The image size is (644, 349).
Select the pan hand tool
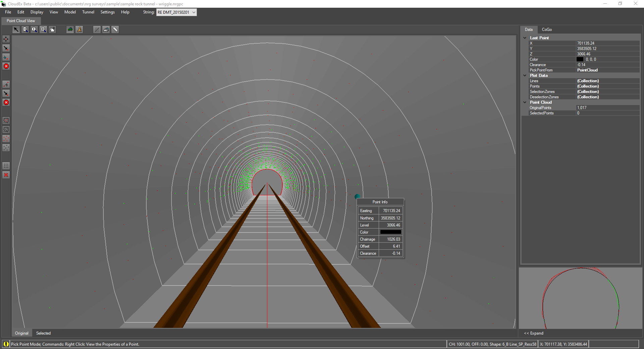(52, 30)
